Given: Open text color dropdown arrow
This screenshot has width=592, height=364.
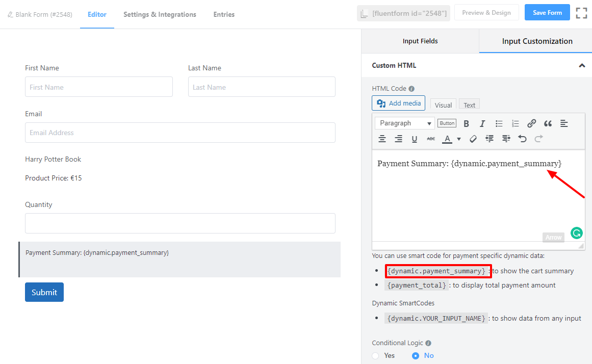Looking at the screenshot, I should coord(459,139).
